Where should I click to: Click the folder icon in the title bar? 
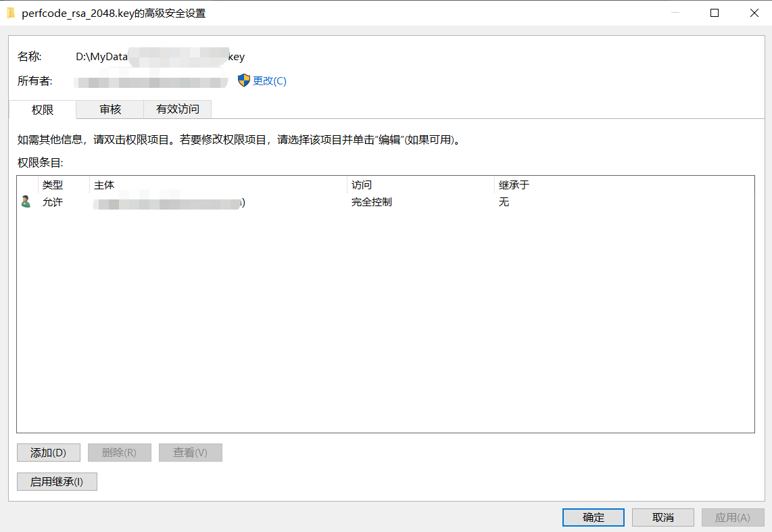[11, 14]
